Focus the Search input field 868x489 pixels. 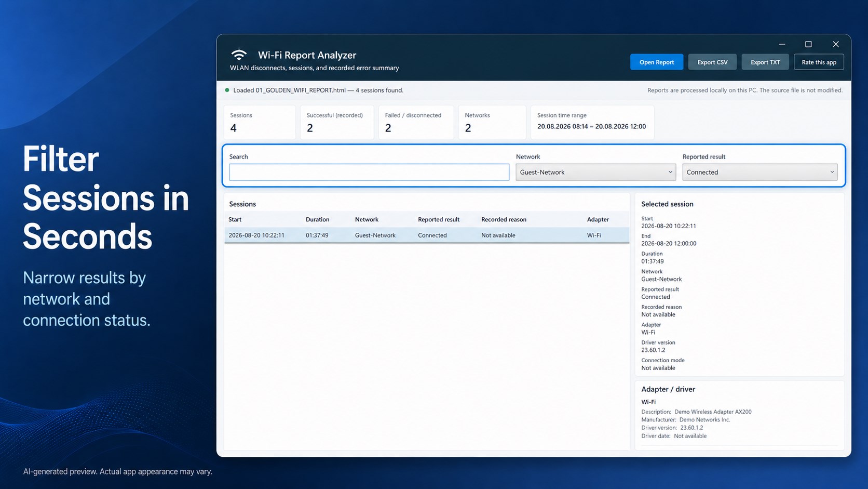[x=369, y=172]
